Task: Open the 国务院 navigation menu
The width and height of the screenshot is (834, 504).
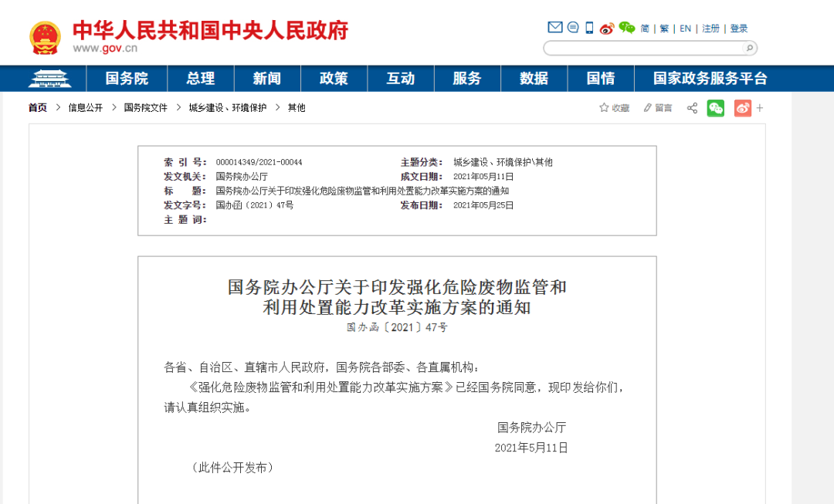Action: [x=127, y=78]
